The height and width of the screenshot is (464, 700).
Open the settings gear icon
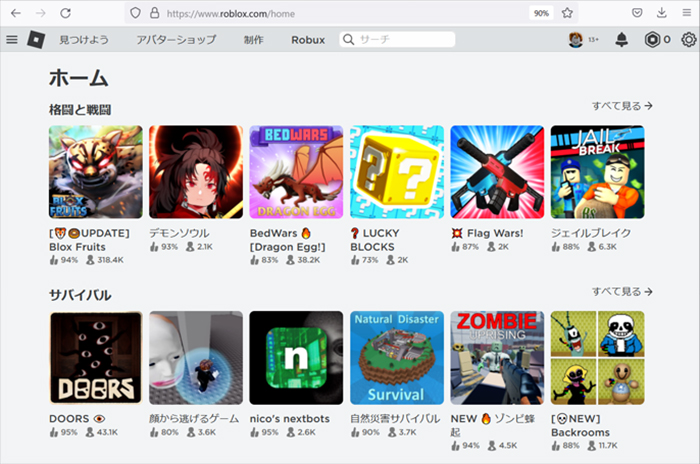click(x=688, y=40)
